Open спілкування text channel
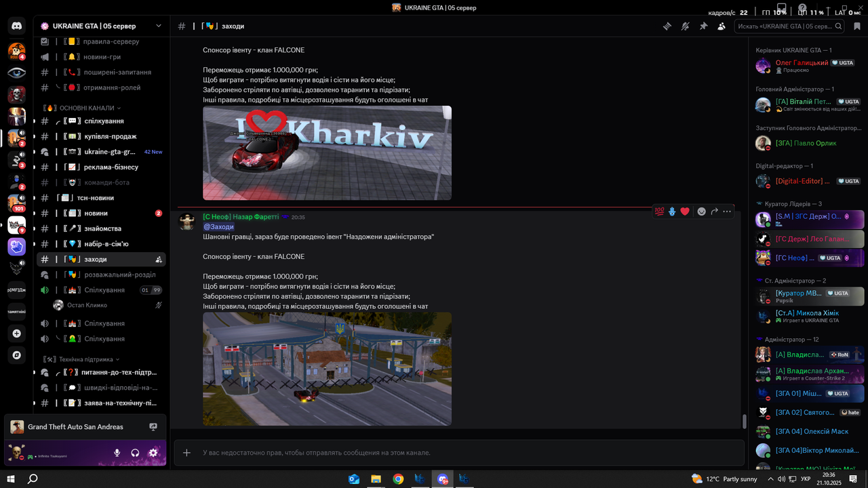The width and height of the screenshot is (868, 488). pos(101,121)
